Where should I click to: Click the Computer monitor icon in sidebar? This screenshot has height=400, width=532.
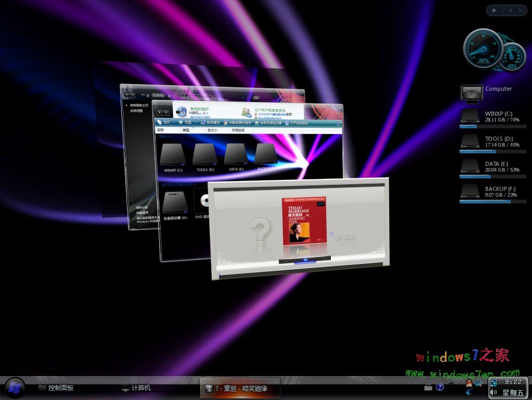[472, 92]
